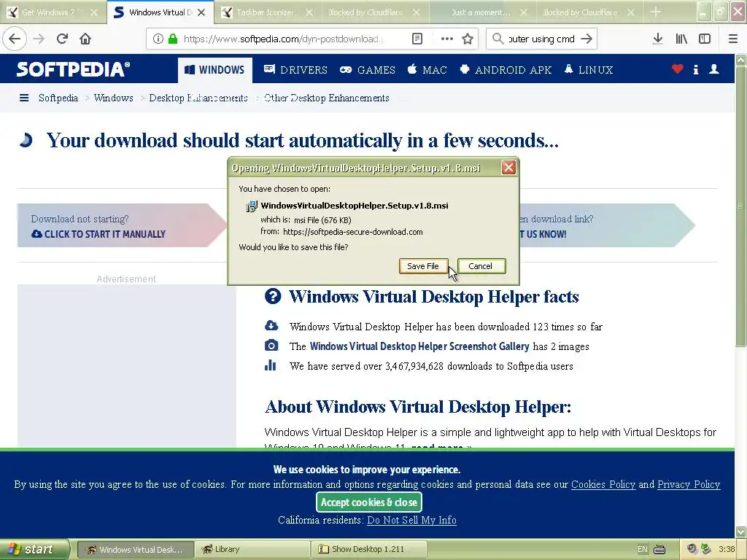Open page actions three-dots menu

pyautogui.click(x=447, y=39)
